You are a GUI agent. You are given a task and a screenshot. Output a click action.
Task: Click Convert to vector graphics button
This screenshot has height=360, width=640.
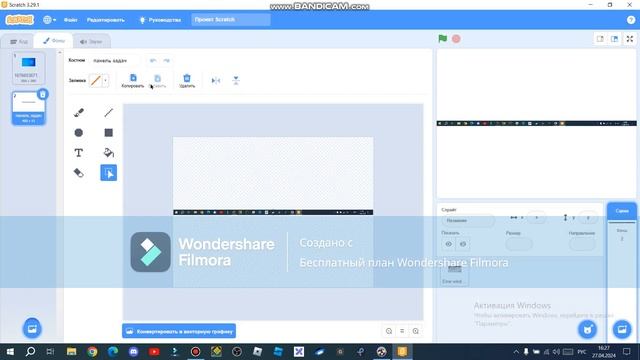coord(179,331)
